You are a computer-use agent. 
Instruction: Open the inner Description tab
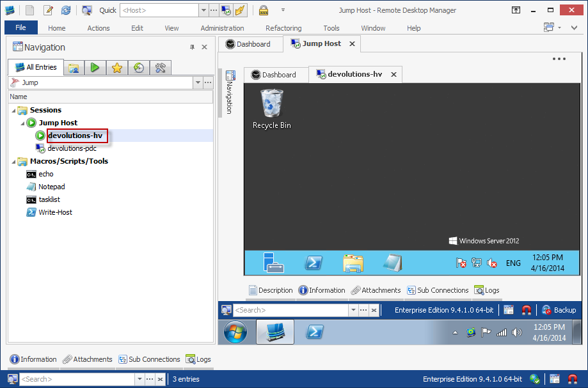tap(271, 290)
